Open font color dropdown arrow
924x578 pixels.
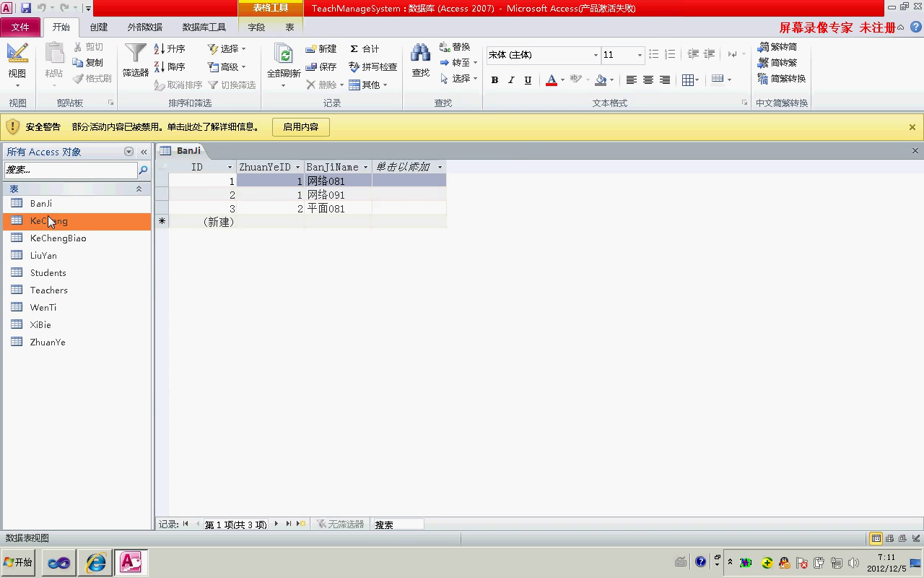pos(562,80)
